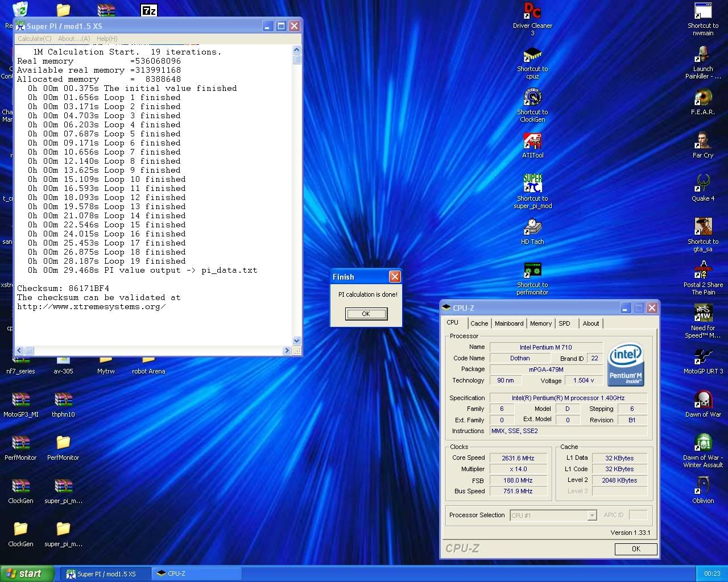Click the xtremesystems.org URL text
The image size is (728, 582).
click(92, 306)
